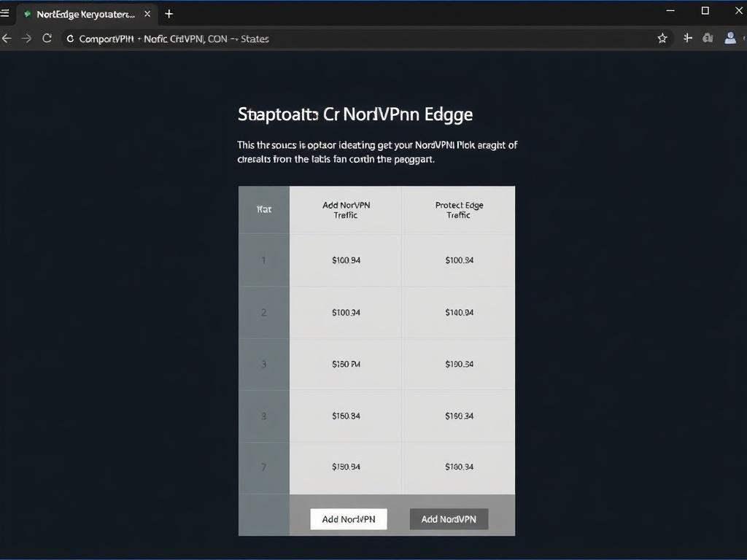This screenshot has width=747, height=560.
Task: Click the site info icon in address bar
Action: pyautogui.click(x=70, y=39)
